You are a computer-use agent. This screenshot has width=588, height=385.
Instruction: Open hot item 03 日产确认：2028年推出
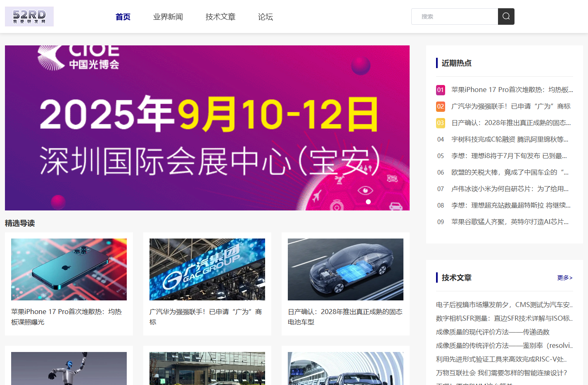pos(511,123)
